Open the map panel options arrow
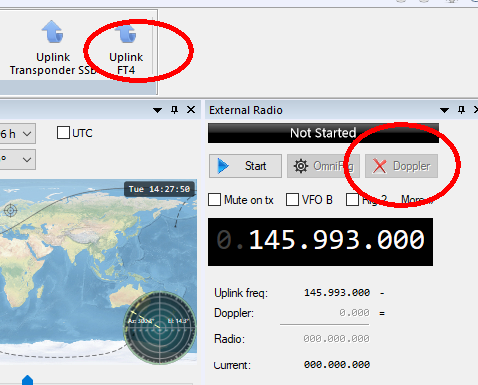The width and height of the screenshot is (478, 385). pyautogui.click(x=157, y=110)
